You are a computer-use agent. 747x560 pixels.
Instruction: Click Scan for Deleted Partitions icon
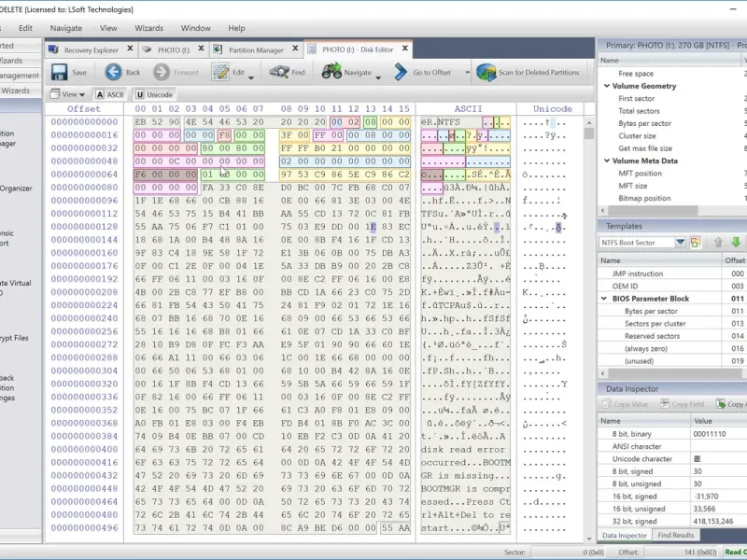486,72
